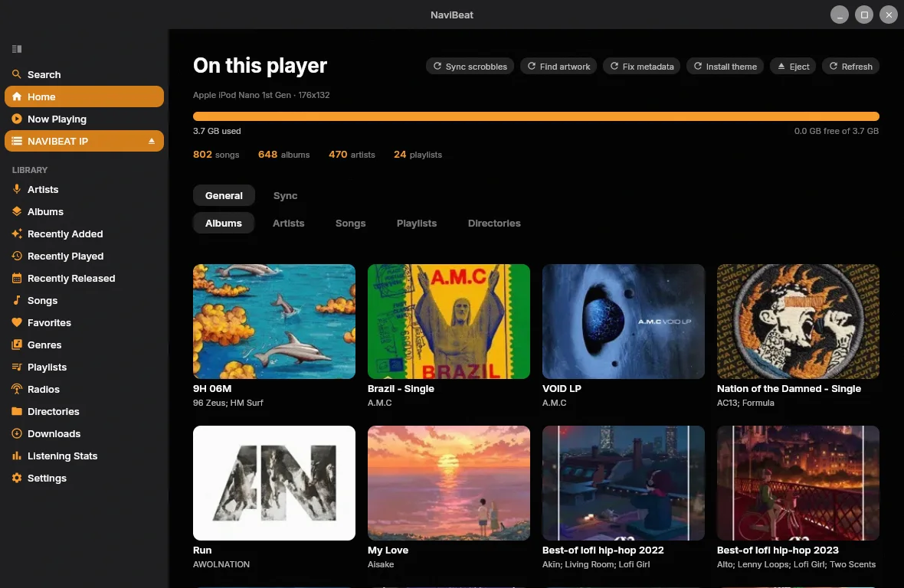This screenshot has width=904, height=588.
Task: Click the '470 artists' count
Action: point(352,155)
